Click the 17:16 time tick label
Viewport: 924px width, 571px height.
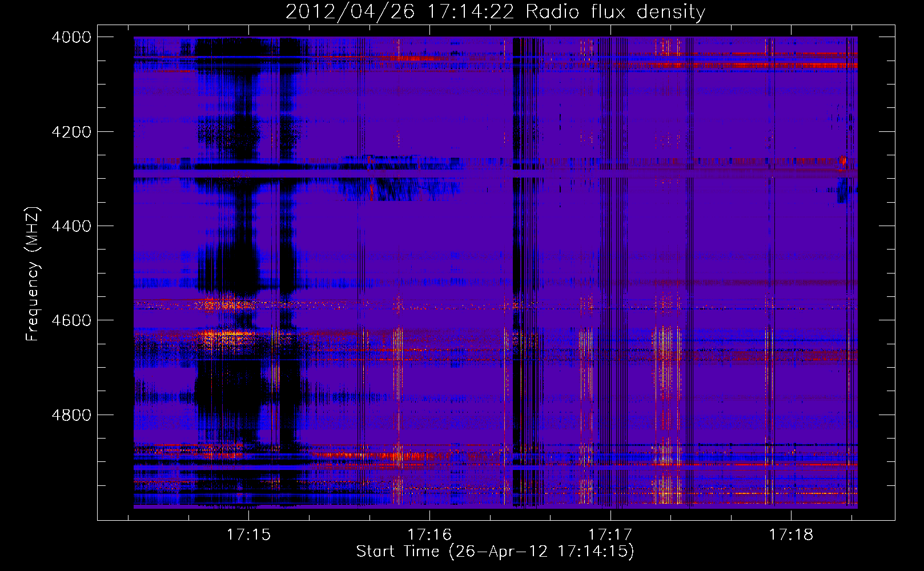pyautogui.click(x=429, y=534)
